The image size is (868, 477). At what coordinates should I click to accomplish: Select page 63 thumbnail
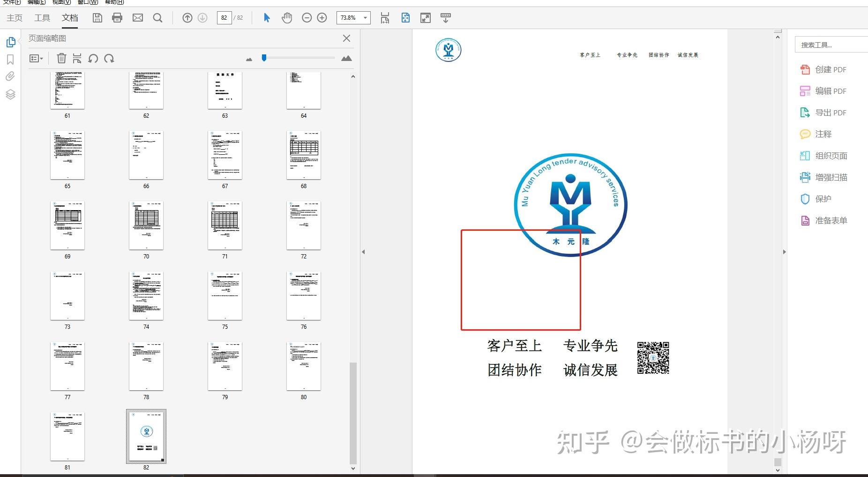point(225,90)
